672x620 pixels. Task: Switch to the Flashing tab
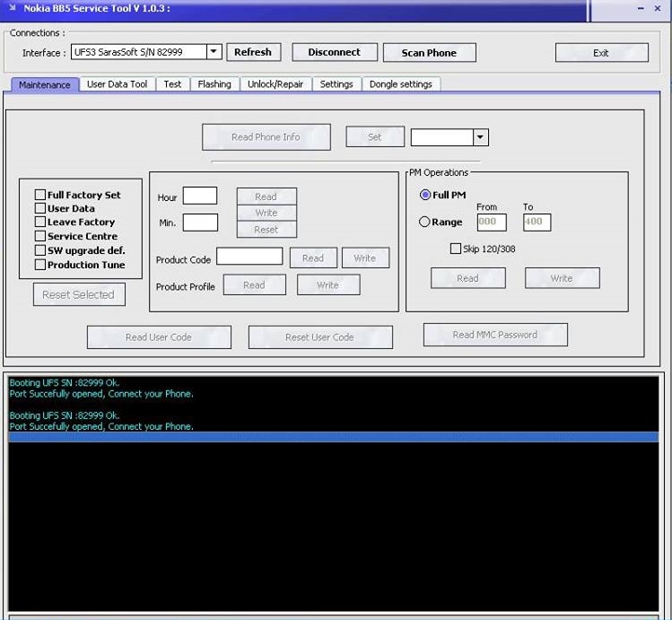[x=214, y=84]
